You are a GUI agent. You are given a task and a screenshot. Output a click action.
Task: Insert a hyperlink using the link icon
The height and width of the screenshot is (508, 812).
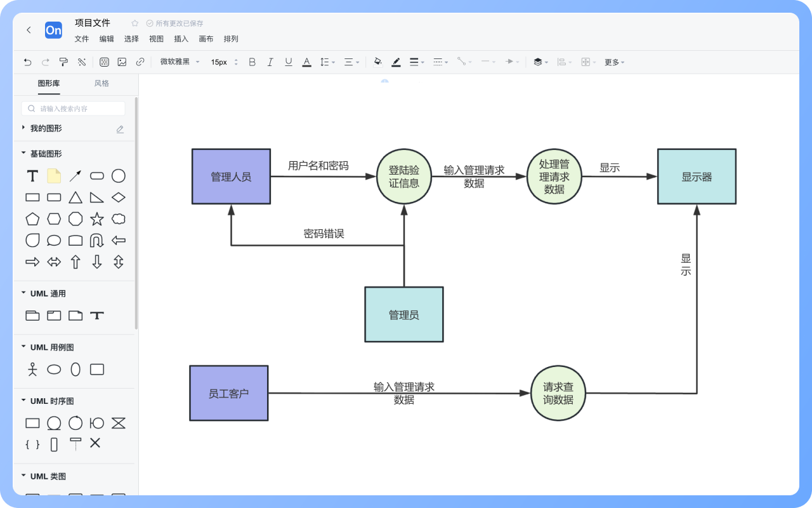click(x=140, y=62)
